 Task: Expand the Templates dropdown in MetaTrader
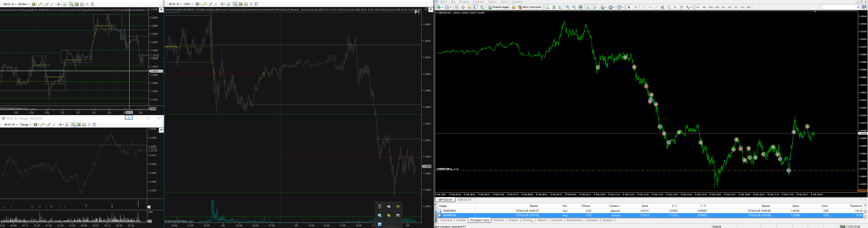click(x=622, y=7)
